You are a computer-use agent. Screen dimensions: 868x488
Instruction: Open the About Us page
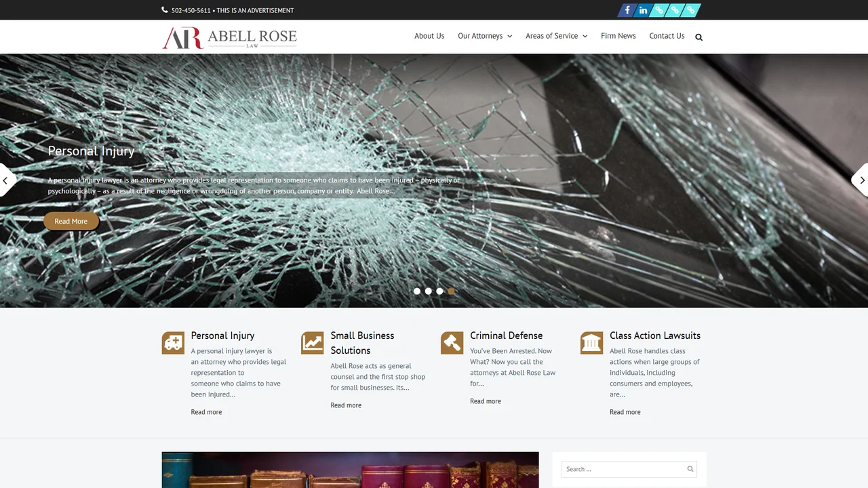coord(429,36)
